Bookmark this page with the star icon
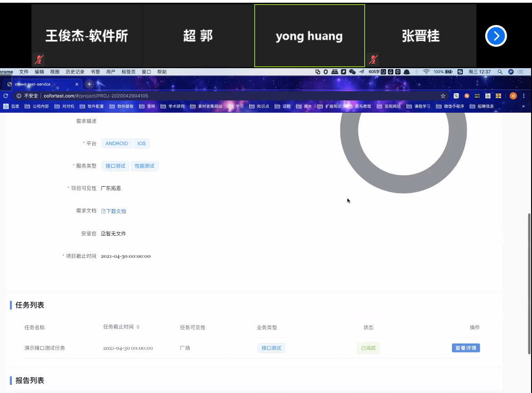 (x=443, y=96)
